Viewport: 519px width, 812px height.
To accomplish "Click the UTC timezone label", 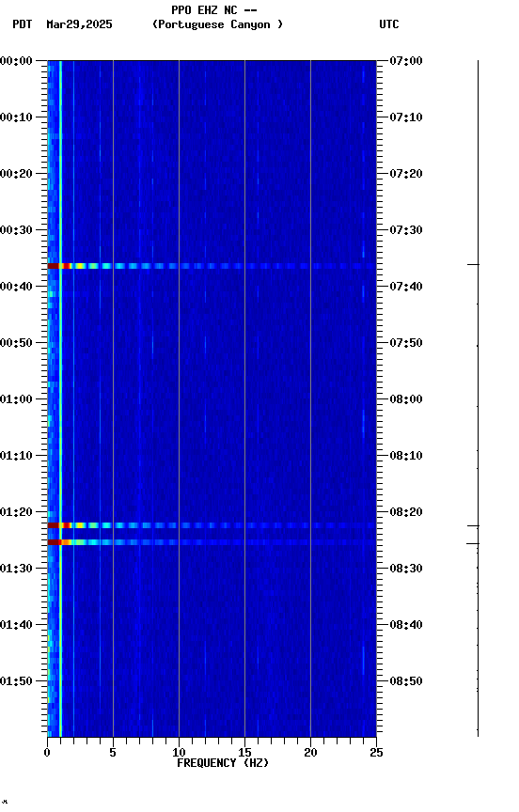I will (x=389, y=24).
